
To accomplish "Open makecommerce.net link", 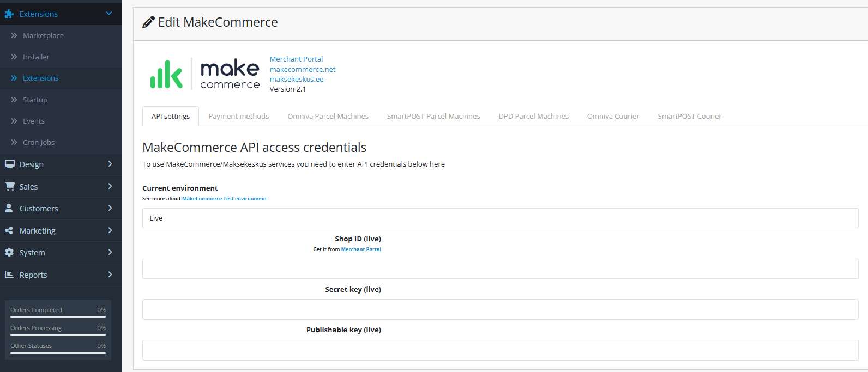I will pyautogui.click(x=303, y=69).
